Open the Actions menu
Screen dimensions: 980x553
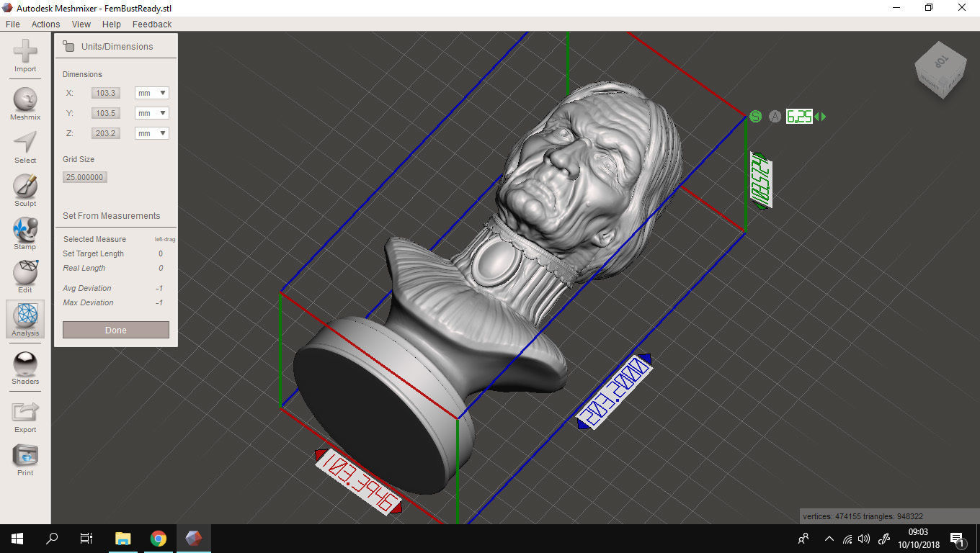45,24
